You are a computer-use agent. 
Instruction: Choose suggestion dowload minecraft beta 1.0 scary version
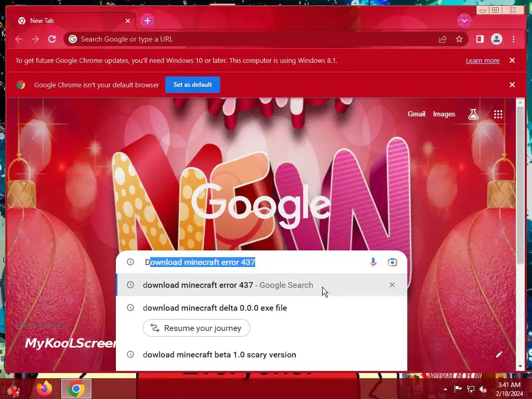click(262, 354)
